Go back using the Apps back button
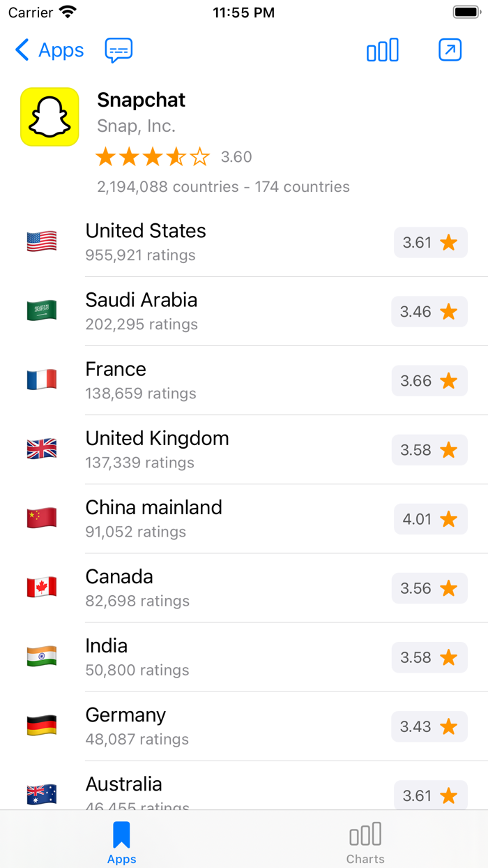488x868 pixels. point(49,50)
